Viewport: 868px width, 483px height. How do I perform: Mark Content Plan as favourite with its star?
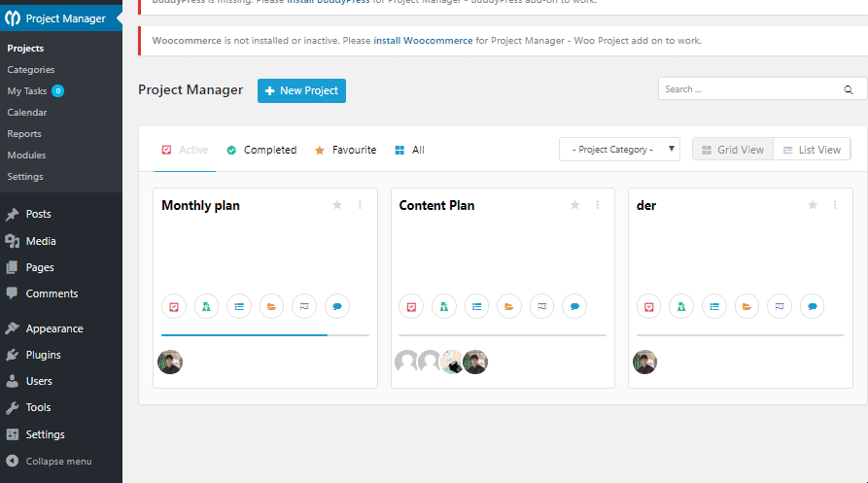click(575, 205)
